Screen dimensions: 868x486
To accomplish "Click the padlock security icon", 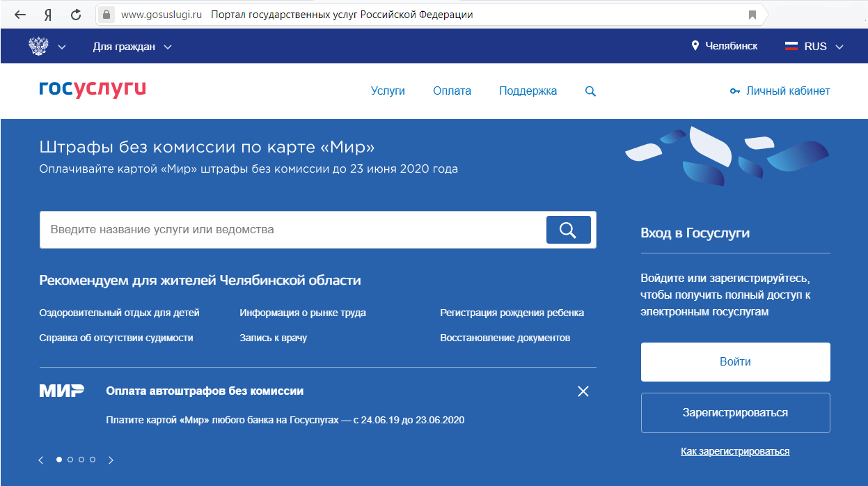I will tap(106, 14).
